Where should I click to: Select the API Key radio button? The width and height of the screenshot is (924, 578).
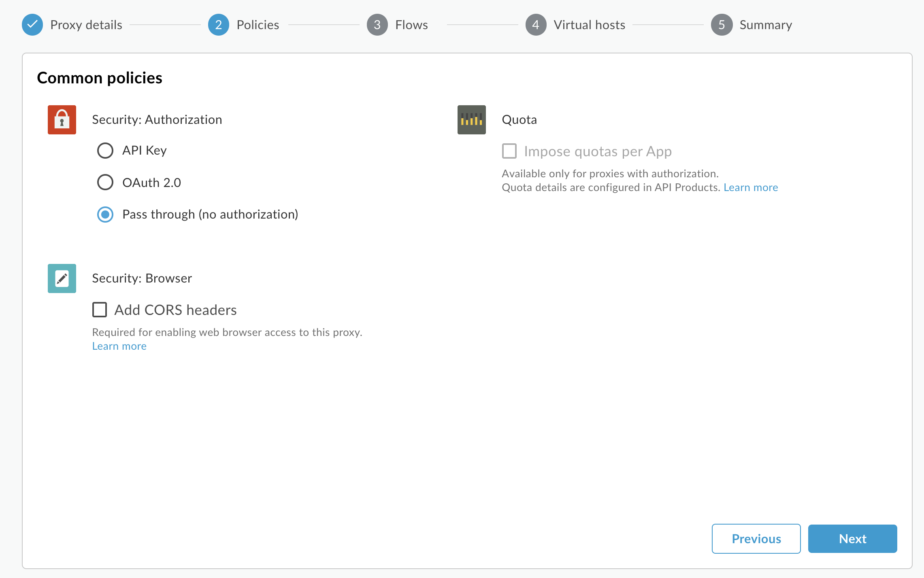point(105,150)
